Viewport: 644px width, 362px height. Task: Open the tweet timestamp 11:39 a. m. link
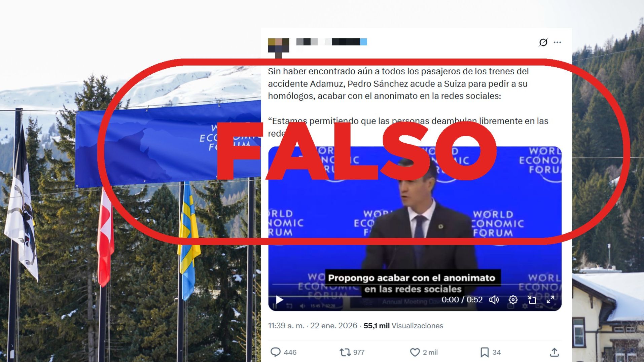[313, 326]
